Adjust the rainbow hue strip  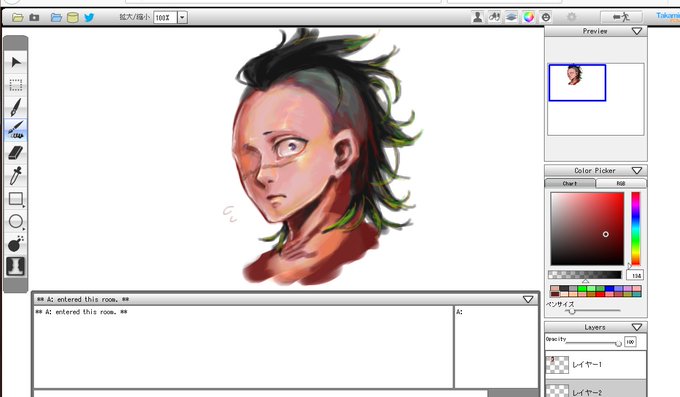[x=635, y=229]
